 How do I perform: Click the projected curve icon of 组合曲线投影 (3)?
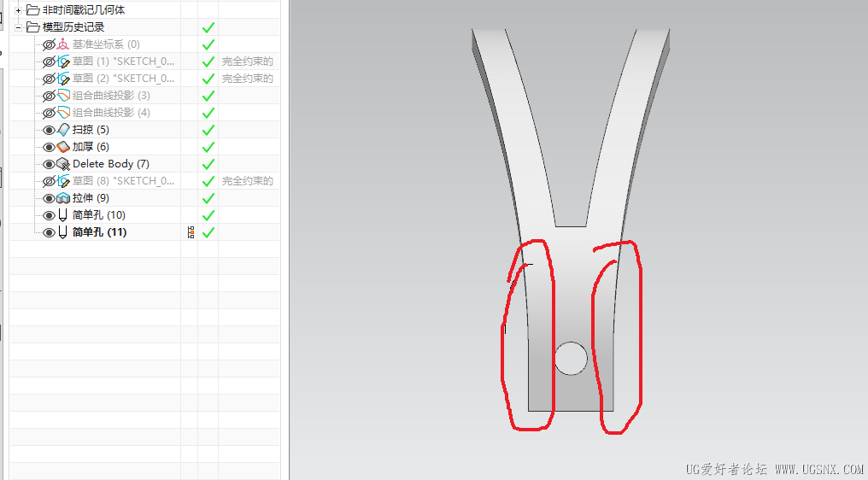(x=63, y=95)
